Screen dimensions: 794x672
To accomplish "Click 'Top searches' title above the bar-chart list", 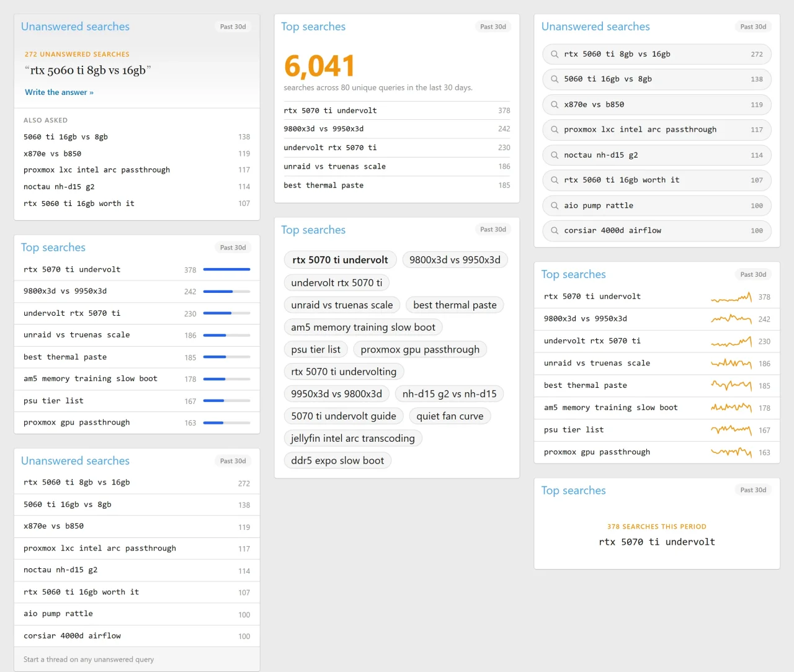I will (53, 248).
